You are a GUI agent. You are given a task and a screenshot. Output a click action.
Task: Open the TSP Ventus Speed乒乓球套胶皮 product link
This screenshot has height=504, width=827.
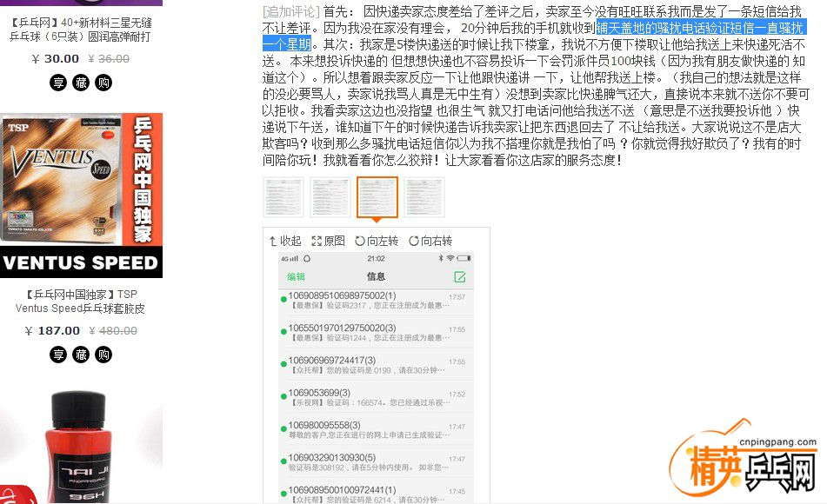coord(81,301)
